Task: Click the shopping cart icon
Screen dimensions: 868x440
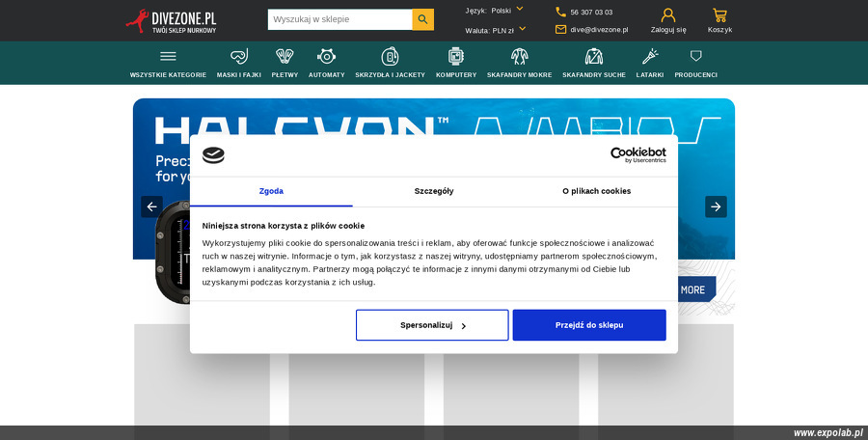Action: coord(719,15)
